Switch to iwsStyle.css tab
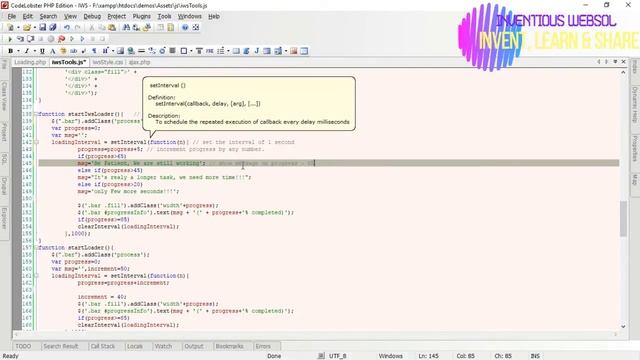Viewport: 640px width, 360px height. pos(107,62)
